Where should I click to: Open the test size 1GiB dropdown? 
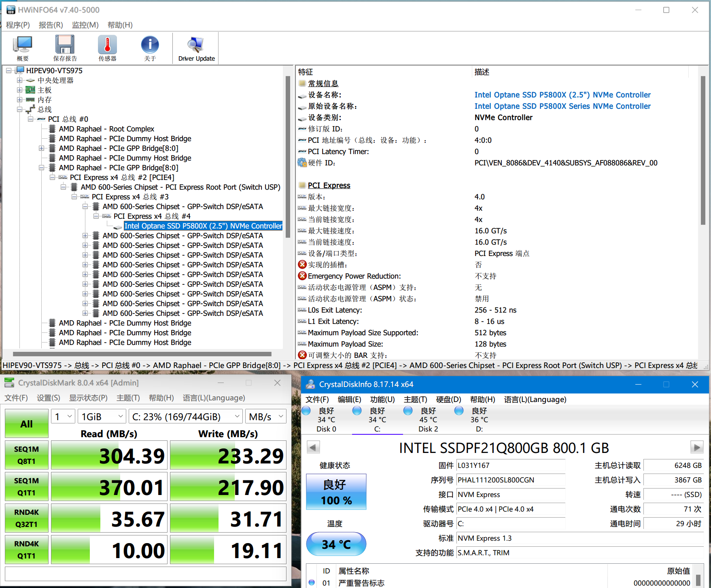(x=102, y=417)
